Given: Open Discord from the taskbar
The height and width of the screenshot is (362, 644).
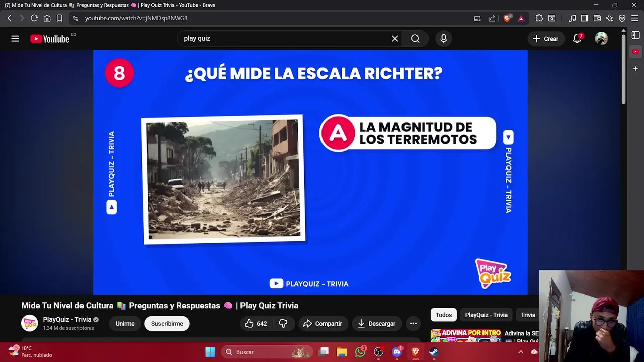Looking at the screenshot, I should click(397, 352).
